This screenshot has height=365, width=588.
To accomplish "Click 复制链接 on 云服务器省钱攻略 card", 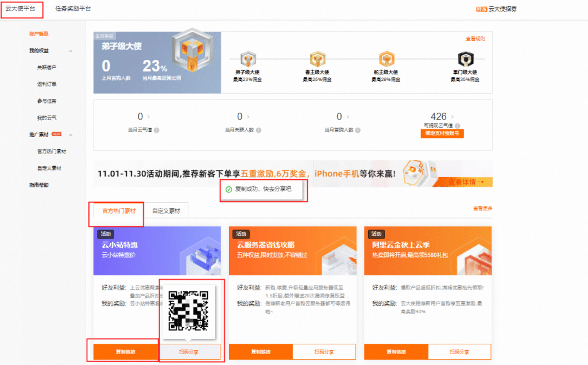I will point(261,352).
